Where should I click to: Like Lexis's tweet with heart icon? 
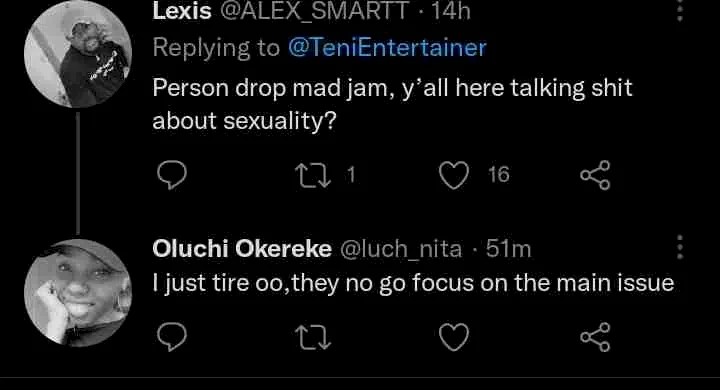(454, 175)
